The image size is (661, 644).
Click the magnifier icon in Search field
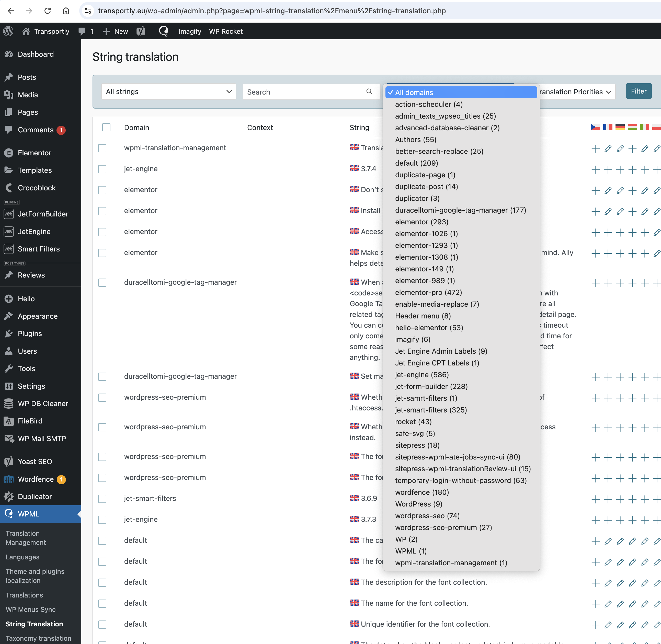coord(369,92)
